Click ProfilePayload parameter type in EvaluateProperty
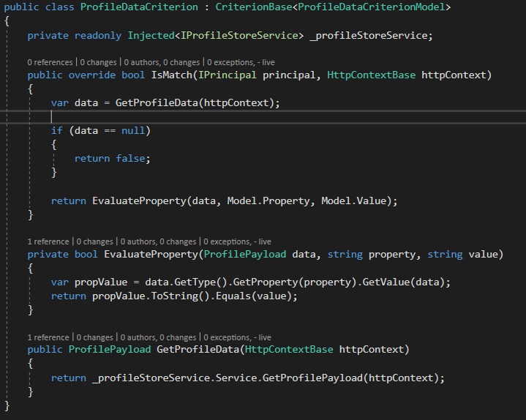Screen dimensions: 526x420 (x=245, y=255)
